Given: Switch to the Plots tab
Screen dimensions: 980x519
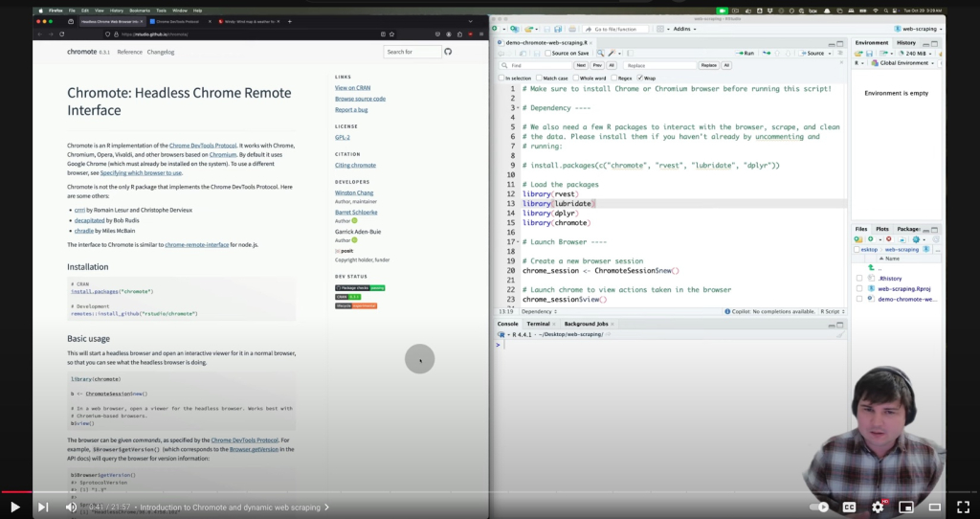Looking at the screenshot, I should click(881, 229).
